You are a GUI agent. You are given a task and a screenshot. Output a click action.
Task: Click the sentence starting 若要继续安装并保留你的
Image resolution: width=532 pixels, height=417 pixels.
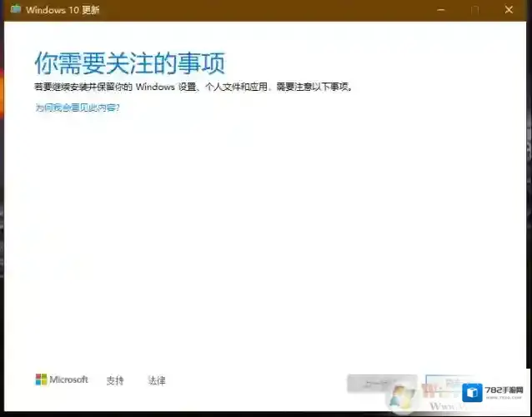coord(193,88)
